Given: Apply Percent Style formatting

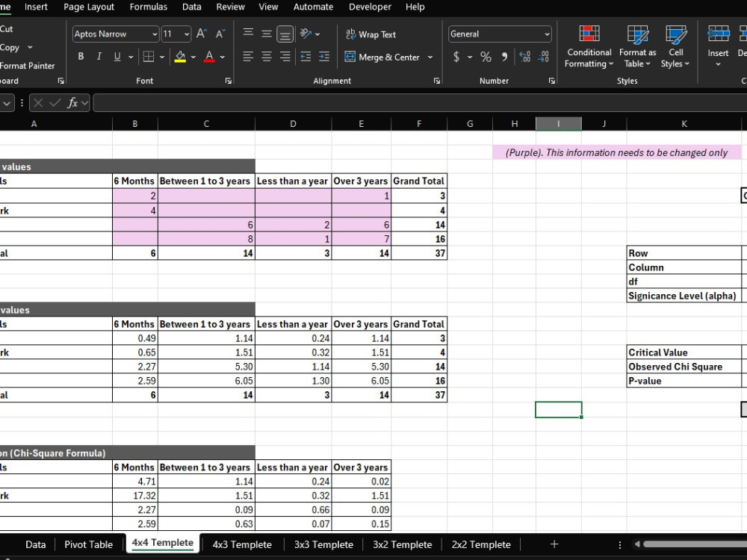Looking at the screenshot, I should [x=485, y=56].
